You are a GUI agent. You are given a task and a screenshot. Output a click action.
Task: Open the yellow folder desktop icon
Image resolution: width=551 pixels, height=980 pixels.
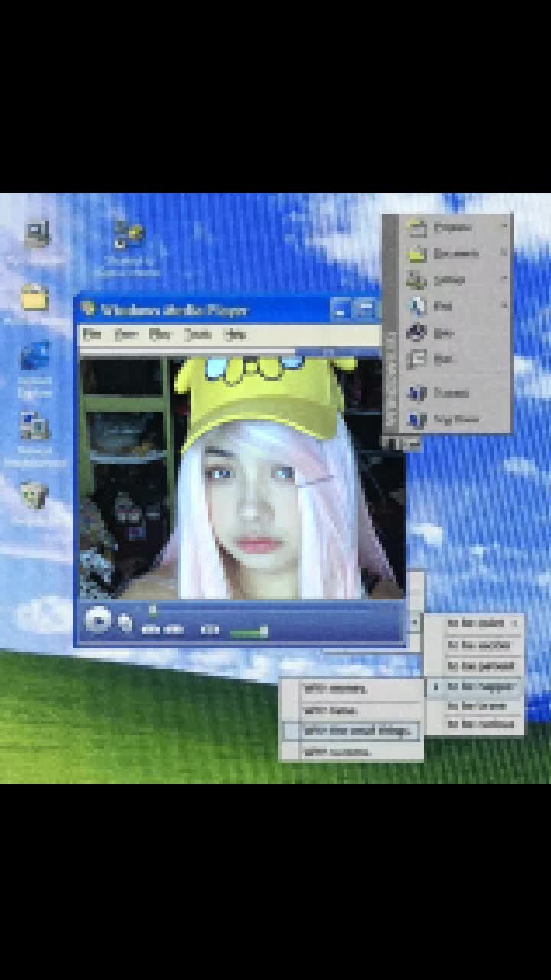(34, 297)
